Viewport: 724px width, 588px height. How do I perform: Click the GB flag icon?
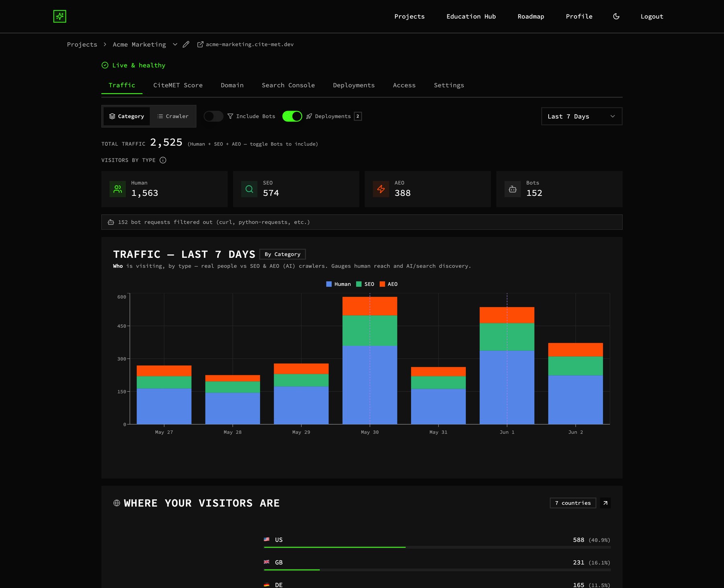pos(266,562)
